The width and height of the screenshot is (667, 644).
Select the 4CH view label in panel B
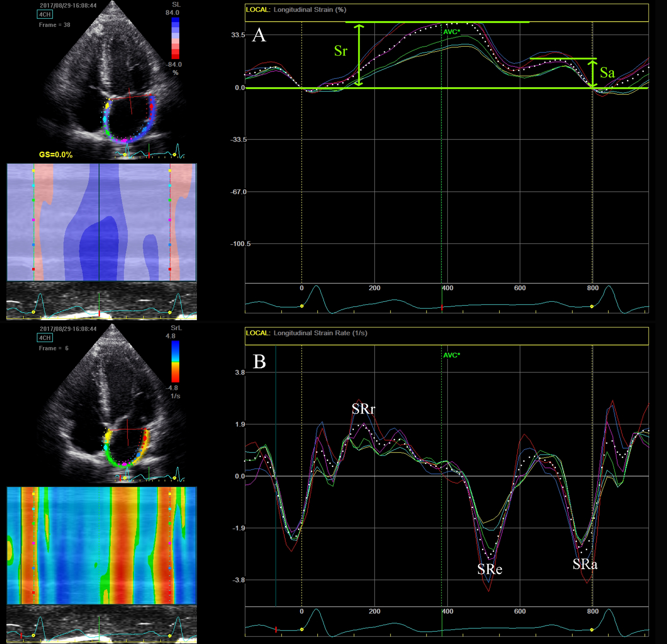click(x=45, y=338)
